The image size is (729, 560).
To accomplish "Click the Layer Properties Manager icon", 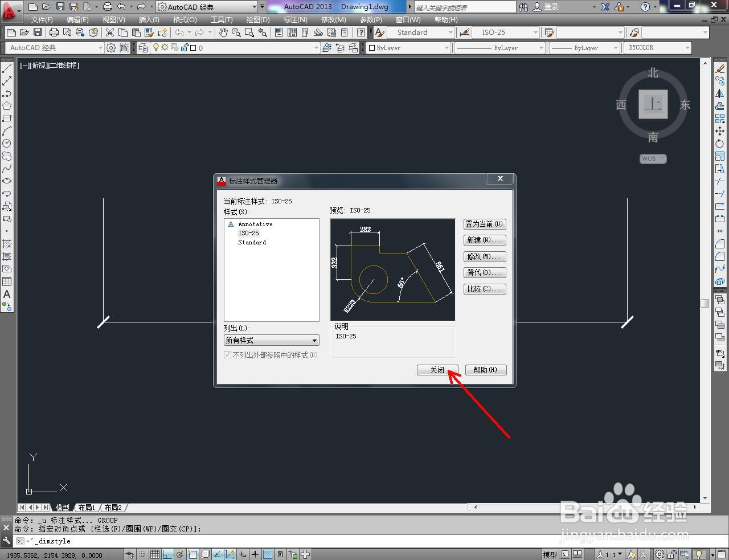I will coord(143,48).
